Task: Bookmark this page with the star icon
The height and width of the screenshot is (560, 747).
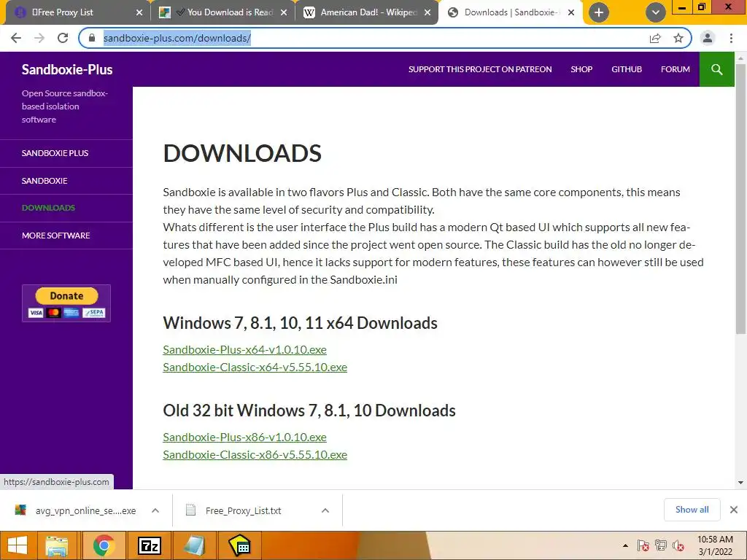Action: (x=678, y=38)
